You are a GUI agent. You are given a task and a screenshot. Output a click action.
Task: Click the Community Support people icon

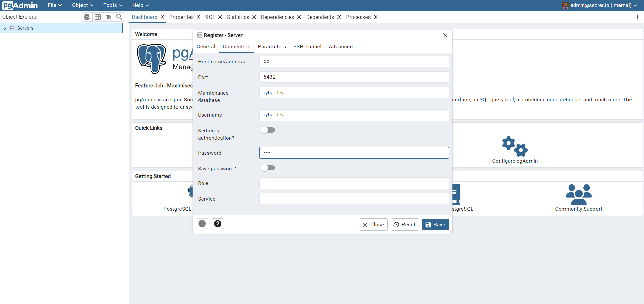[579, 195]
